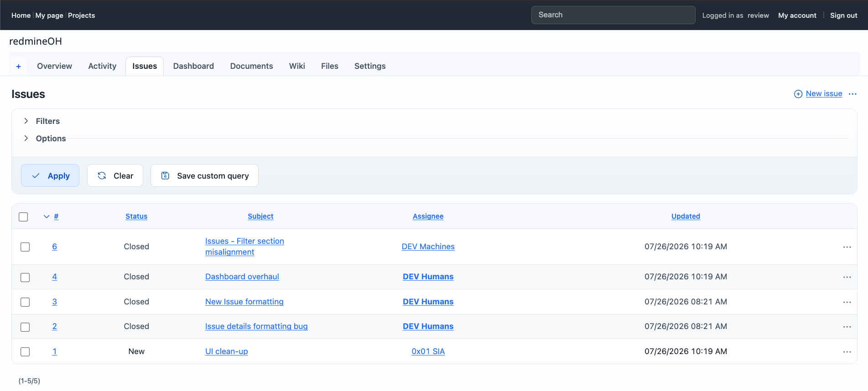This screenshot has width=868, height=391.
Task: Switch to the Activity tab
Action: point(102,66)
